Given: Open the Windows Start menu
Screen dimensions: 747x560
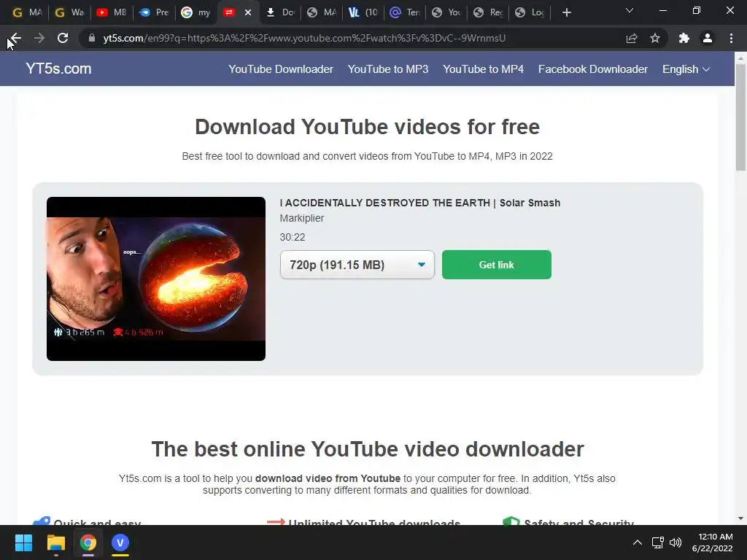Looking at the screenshot, I should [23, 542].
